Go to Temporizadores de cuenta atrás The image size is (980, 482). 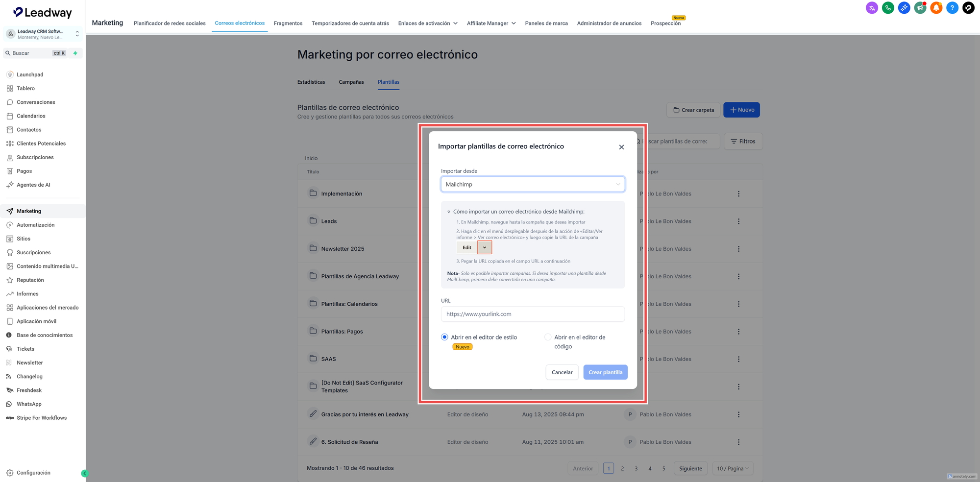350,23
